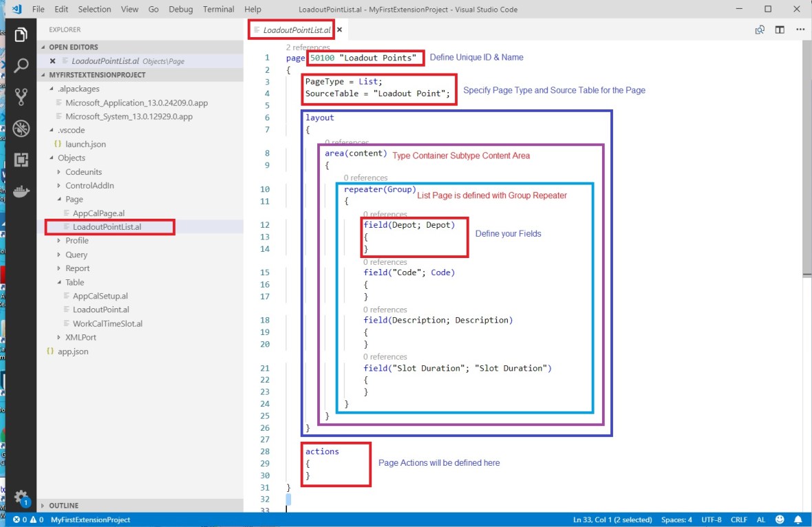The width and height of the screenshot is (812, 527).
Task: Open the Extensions view icon
Action: tap(21, 160)
